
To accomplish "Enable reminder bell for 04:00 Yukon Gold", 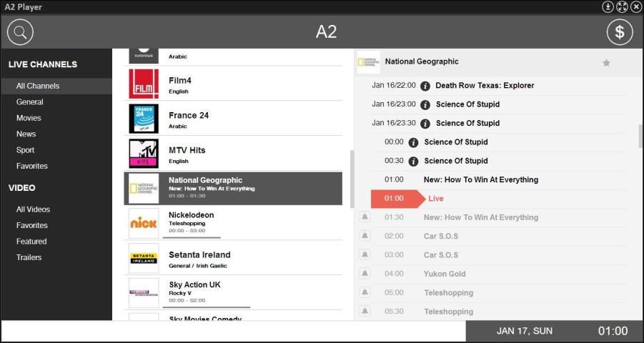I will pos(365,274).
